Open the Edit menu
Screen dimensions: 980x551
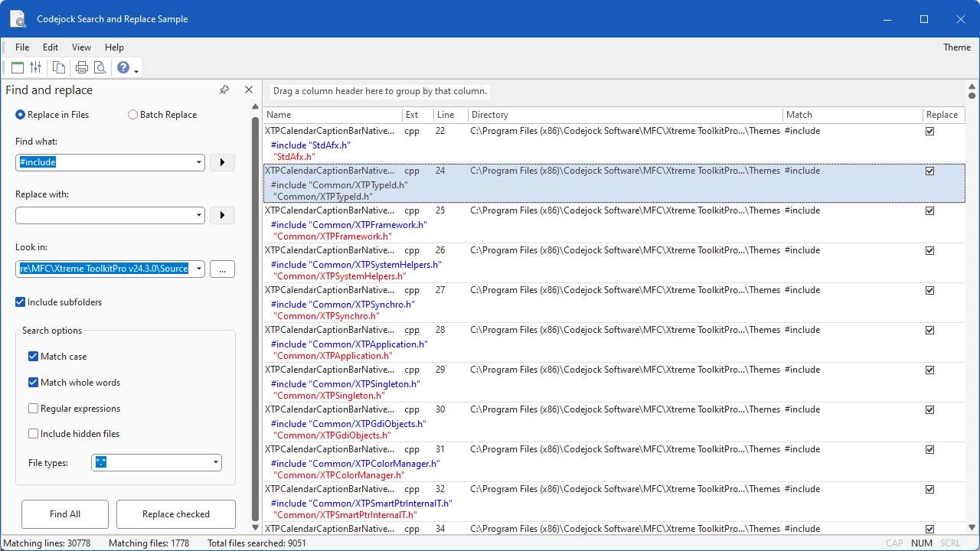(51, 47)
